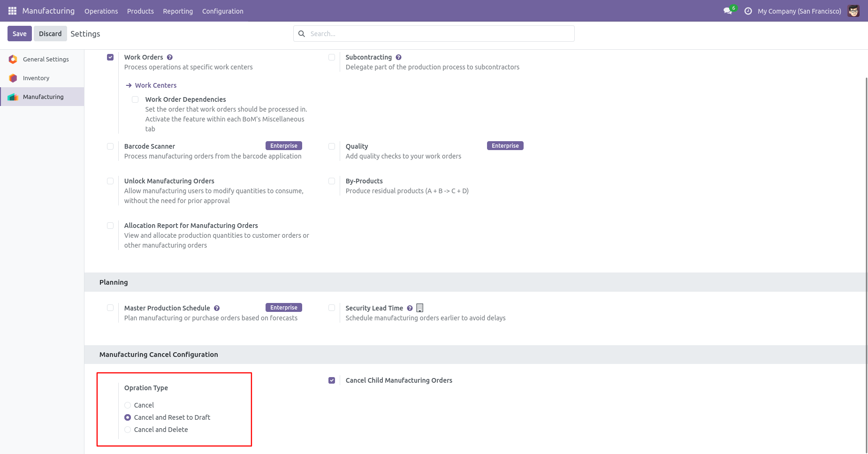
Task: Uncheck the Work Orders checkbox
Action: pos(110,57)
